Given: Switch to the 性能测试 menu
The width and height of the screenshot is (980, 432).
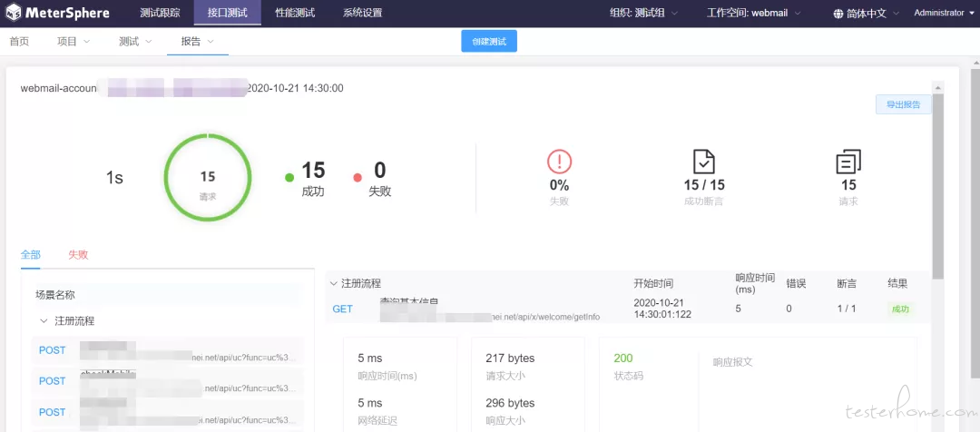Looking at the screenshot, I should [x=295, y=13].
